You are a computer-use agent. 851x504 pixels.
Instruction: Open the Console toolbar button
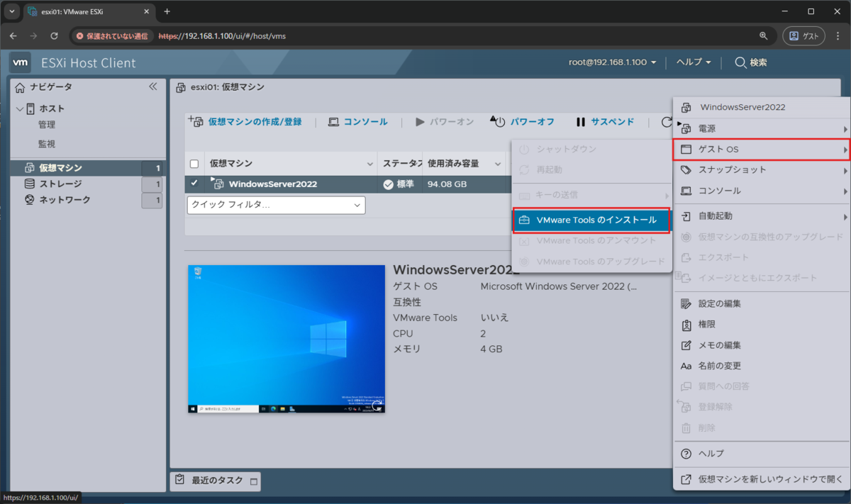pos(358,122)
